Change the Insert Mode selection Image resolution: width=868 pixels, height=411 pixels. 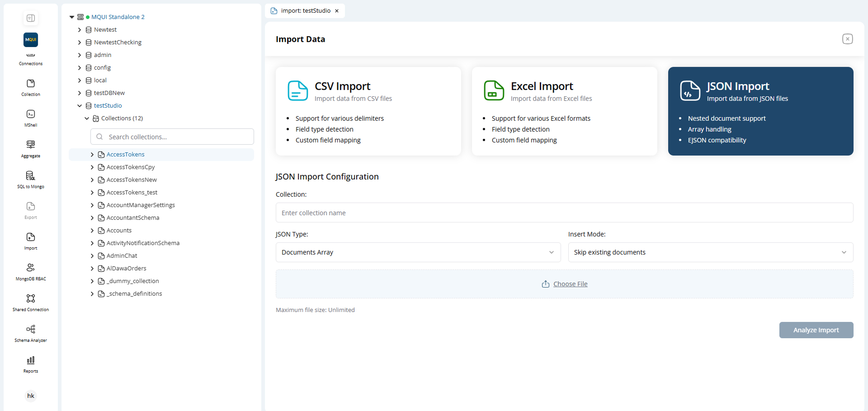(710, 252)
